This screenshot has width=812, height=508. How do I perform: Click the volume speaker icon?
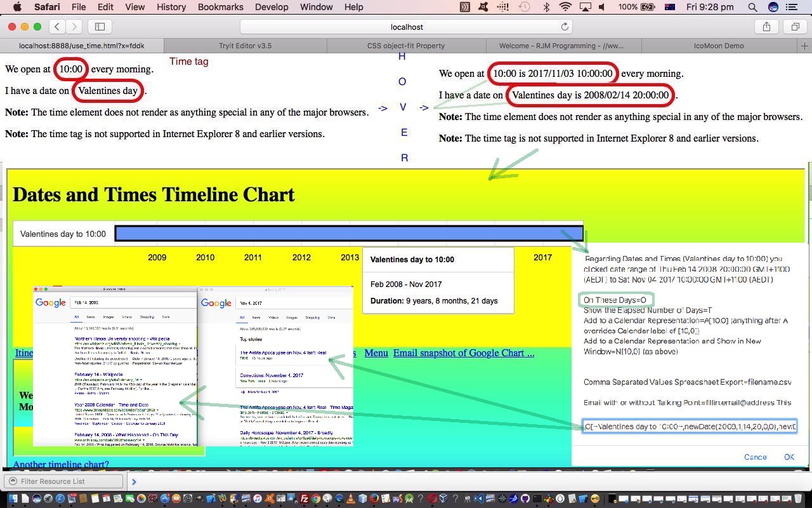602,7
